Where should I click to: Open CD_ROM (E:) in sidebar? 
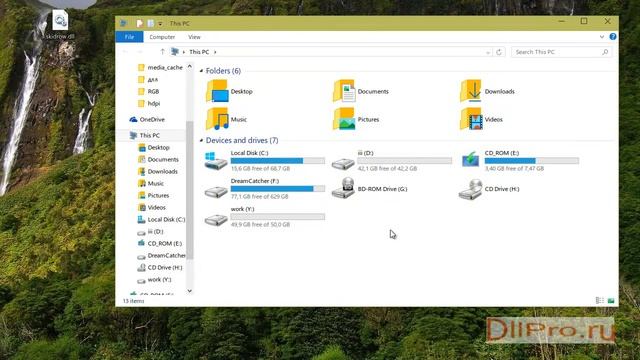pyautogui.click(x=160, y=243)
